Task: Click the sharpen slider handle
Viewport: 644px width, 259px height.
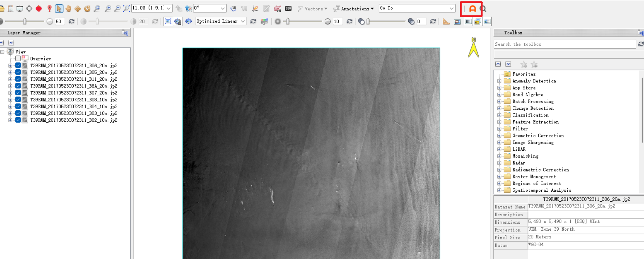Action: point(288,22)
